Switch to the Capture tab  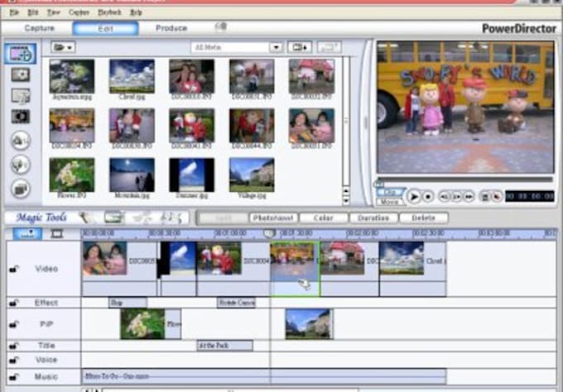coord(40,28)
